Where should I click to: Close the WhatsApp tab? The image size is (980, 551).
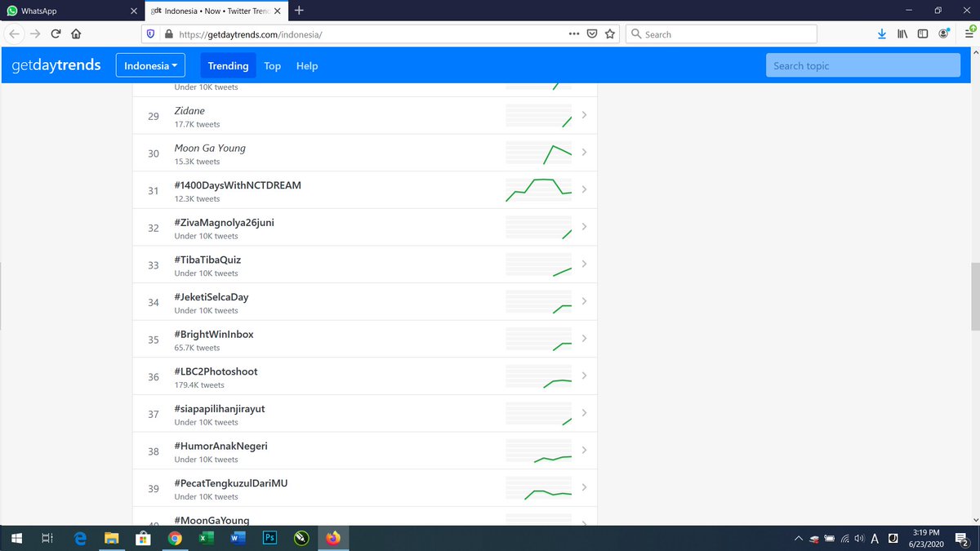pyautogui.click(x=134, y=11)
